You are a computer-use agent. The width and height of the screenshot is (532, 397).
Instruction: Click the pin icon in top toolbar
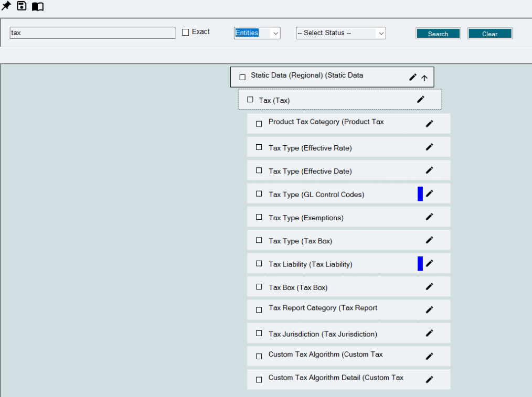(x=6, y=6)
